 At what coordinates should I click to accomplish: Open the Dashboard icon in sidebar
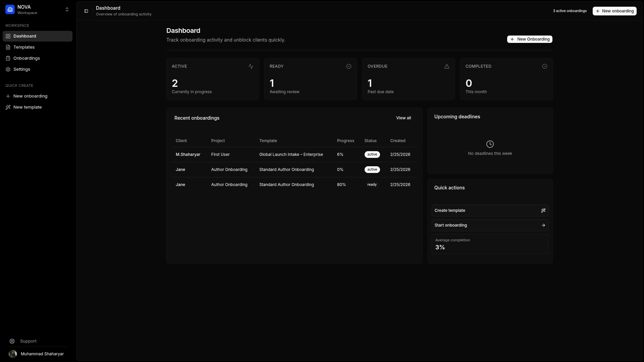[x=8, y=36]
